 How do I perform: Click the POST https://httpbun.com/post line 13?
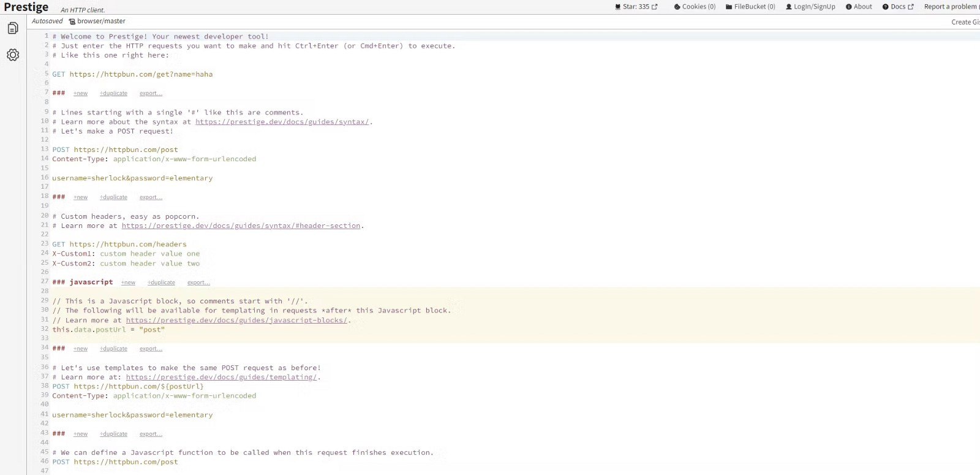tap(115, 150)
